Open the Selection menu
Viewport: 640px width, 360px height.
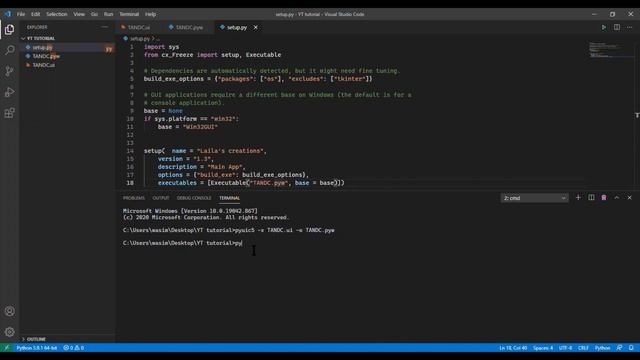(x=56, y=14)
